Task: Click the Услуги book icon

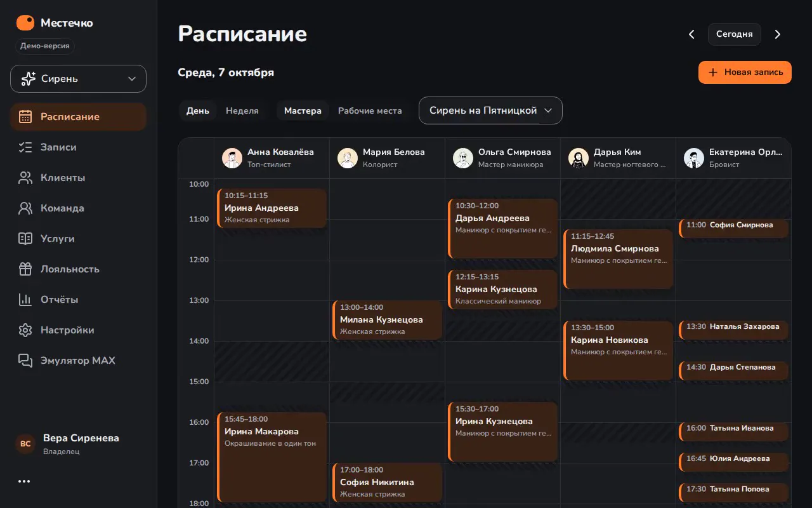Action: click(x=25, y=239)
